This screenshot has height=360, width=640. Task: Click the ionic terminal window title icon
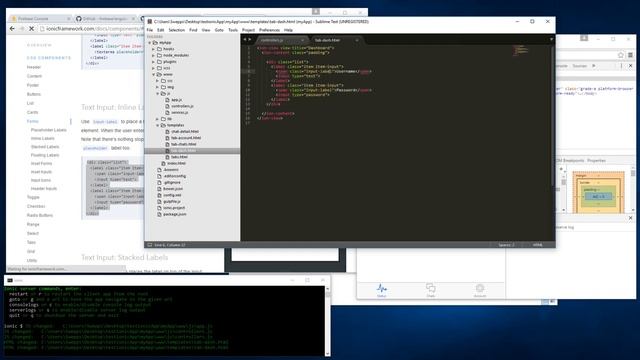pyautogui.click(x=10, y=280)
